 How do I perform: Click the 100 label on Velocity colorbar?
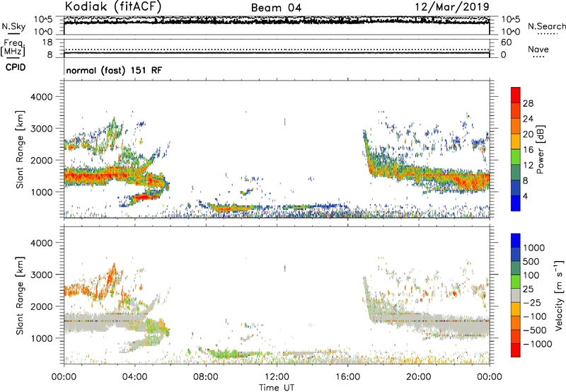pos(532,275)
